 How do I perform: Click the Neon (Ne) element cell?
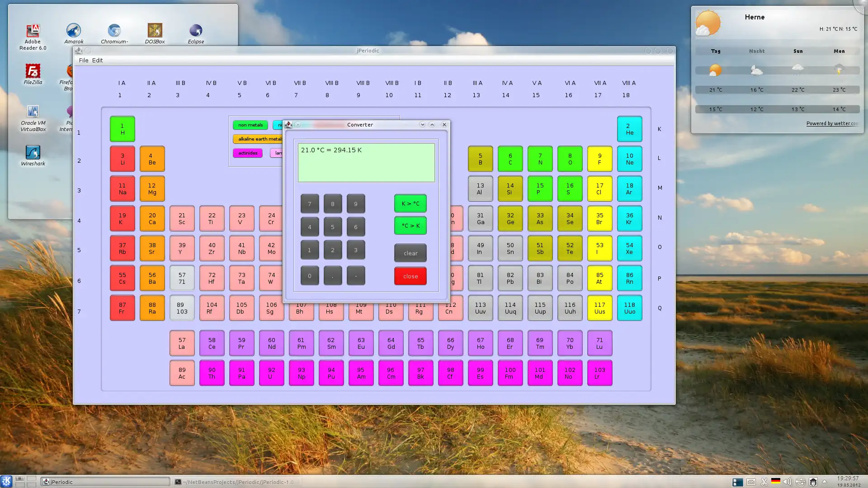click(x=630, y=159)
